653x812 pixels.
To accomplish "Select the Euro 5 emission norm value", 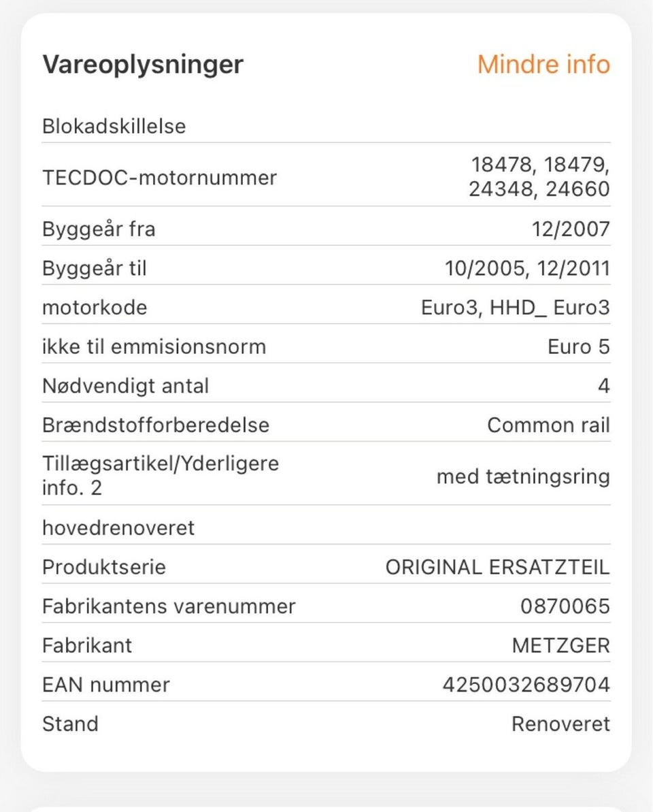I will tap(578, 347).
